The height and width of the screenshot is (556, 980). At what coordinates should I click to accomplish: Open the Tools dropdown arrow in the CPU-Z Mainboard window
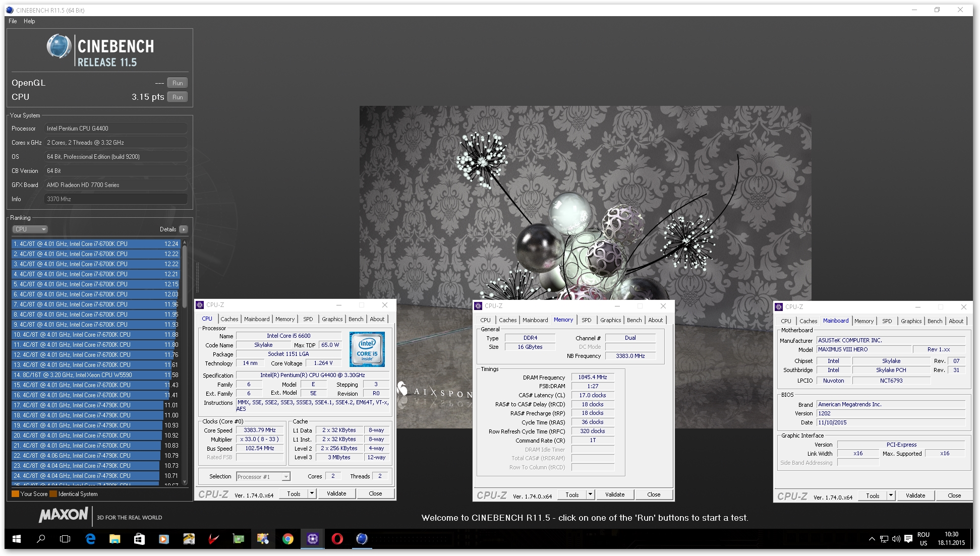click(891, 496)
